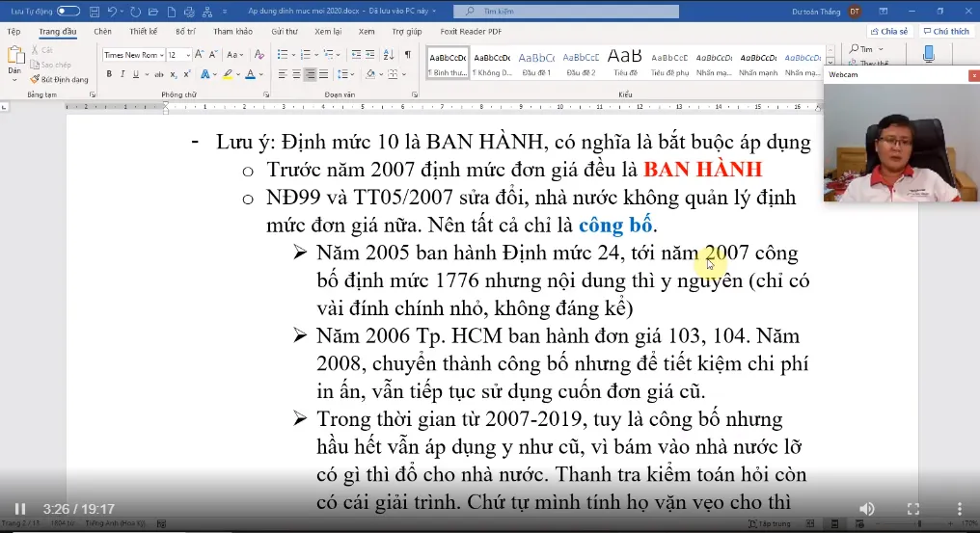Pause the video playback
Image resolution: width=980 pixels, height=533 pixels.
pyautogui.click(x=20, y=509)
